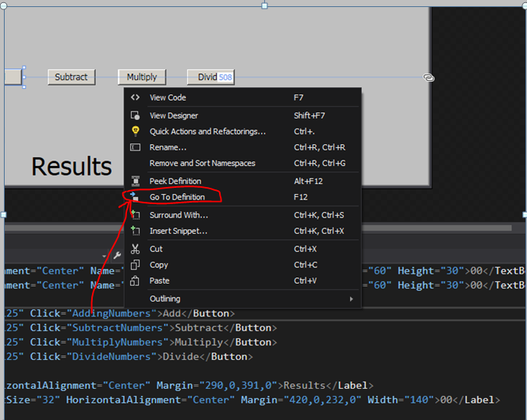Select Copy in the context menu
The width and height of the screenshot is (527, 420).
159,265
